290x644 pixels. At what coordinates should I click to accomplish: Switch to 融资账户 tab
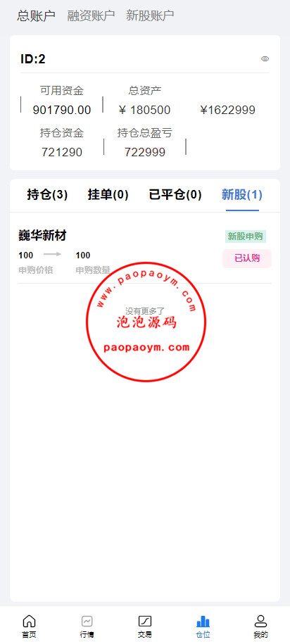tap(91, 15)
